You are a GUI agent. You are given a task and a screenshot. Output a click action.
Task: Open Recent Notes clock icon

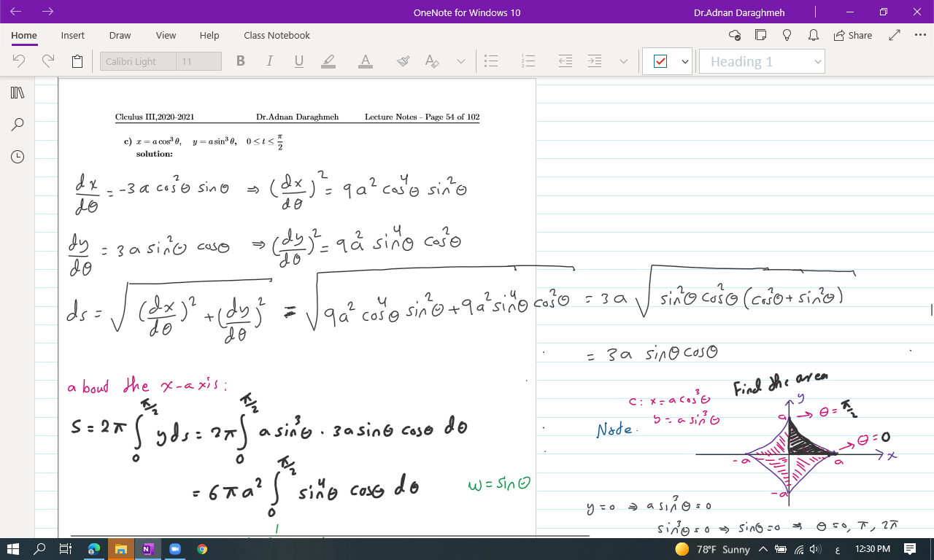[x=18, y=157]
